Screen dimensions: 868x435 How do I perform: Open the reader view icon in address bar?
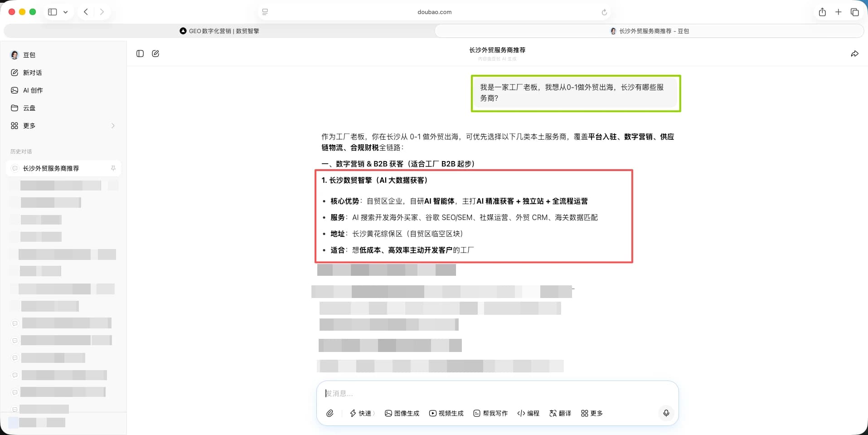[x=265, y=12]
